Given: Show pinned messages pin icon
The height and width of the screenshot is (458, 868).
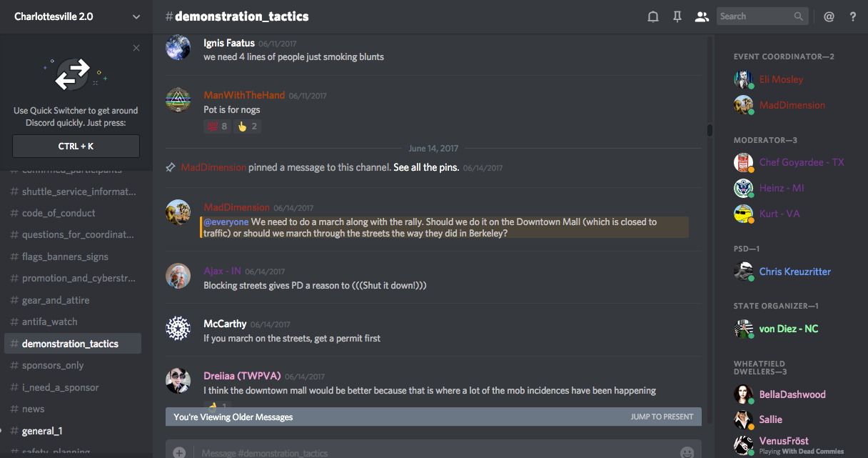Looking at the screenshot, I should coord(677,16).
